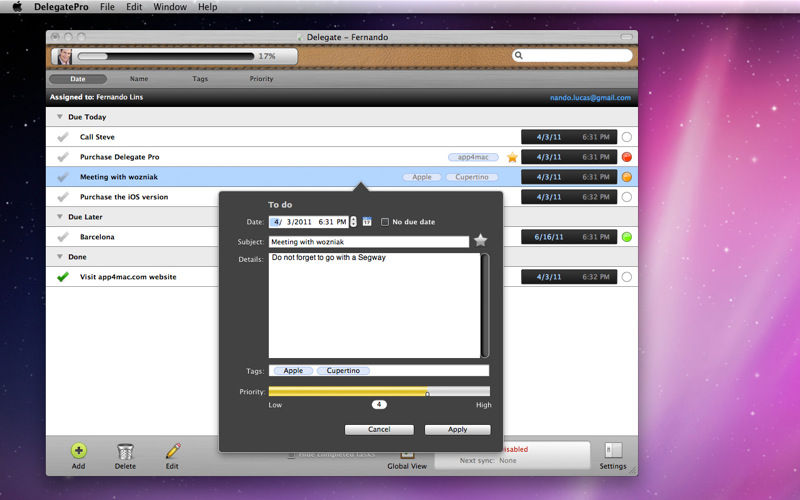Image resolution: width=800 pixels, height=500 pixels.
Task: Collapse the Done section
Action: (60, 257)
